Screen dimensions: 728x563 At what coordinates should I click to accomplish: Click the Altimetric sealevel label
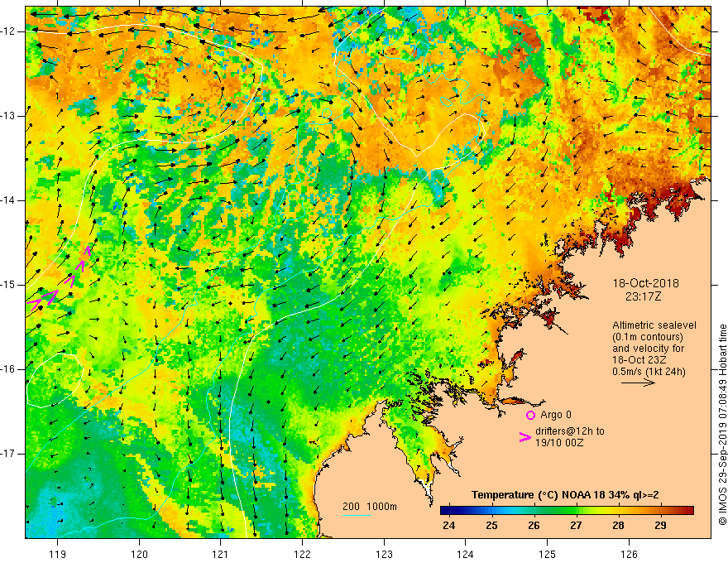point(654,325)
